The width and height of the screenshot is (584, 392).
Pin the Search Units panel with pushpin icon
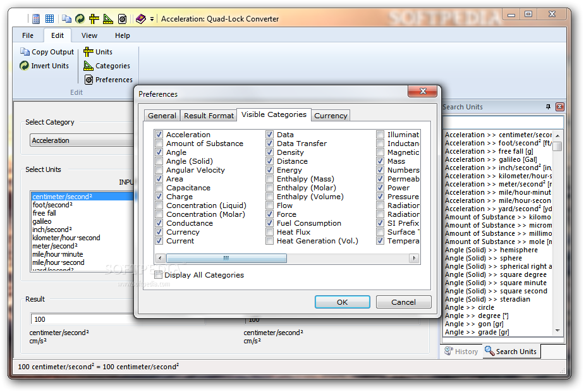tap(548, 107)
